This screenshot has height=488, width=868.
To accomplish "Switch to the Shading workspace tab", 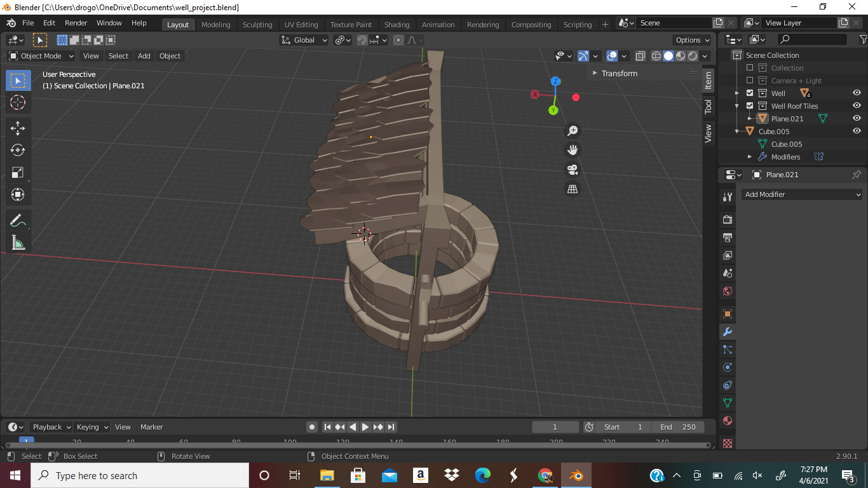I will click(397, 24).
